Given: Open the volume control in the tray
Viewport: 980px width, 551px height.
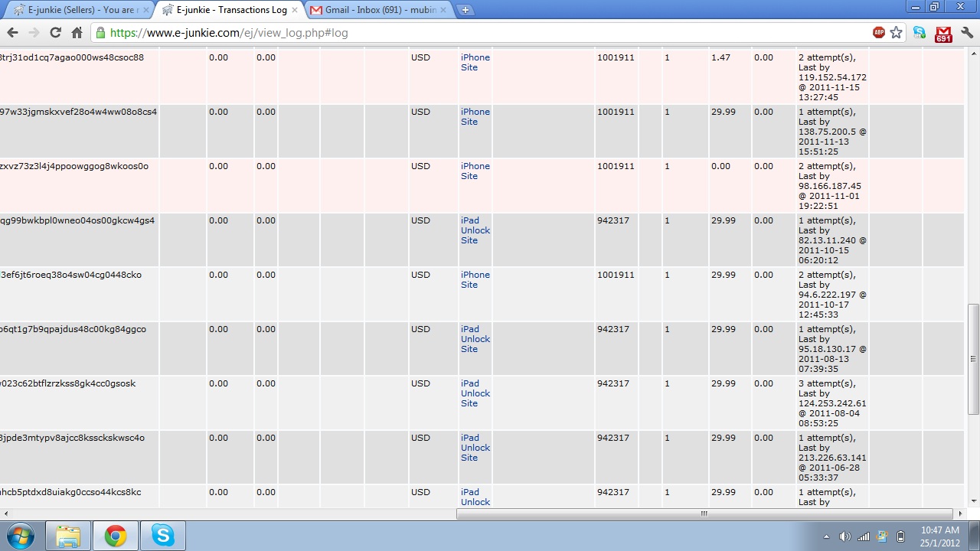Looking at the screenshot, I should click(x=844, y=536).
